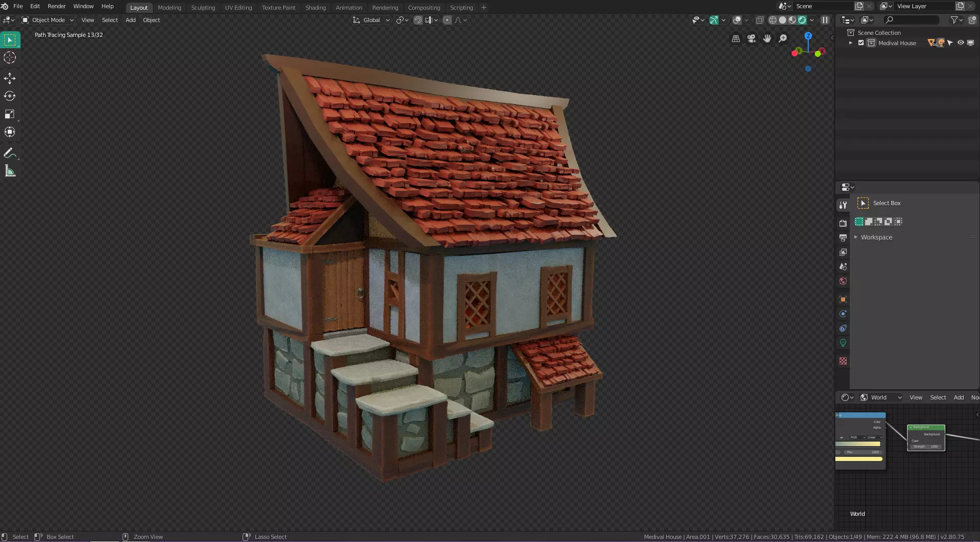Switch to the Modeling workspace tab
The image size is (980, 542).
(x=170, y=8)
